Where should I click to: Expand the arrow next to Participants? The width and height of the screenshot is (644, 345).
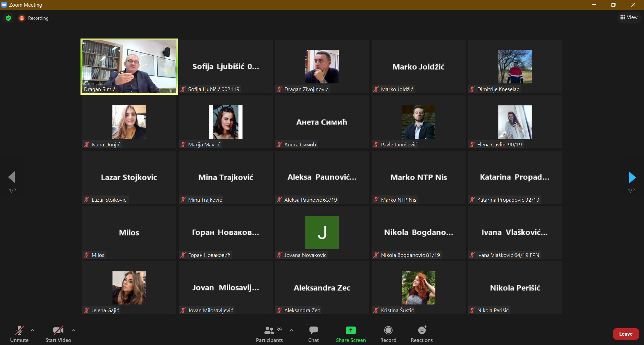(291, 330)
